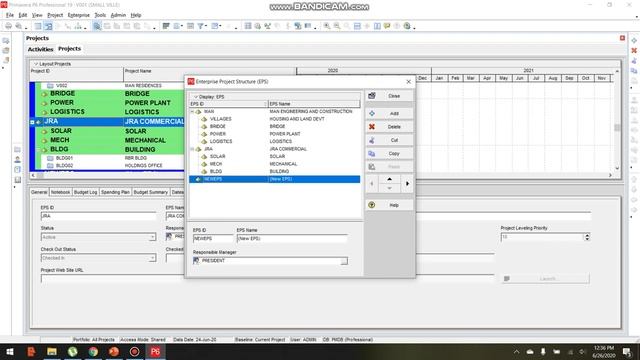
Task: Open the Status dropdown showing Active
Action: [152, 237]
